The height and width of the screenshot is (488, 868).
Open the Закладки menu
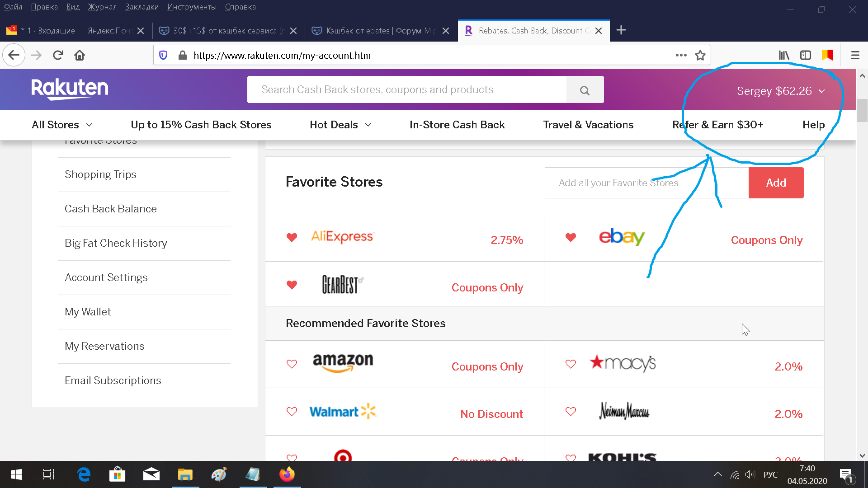142,7
